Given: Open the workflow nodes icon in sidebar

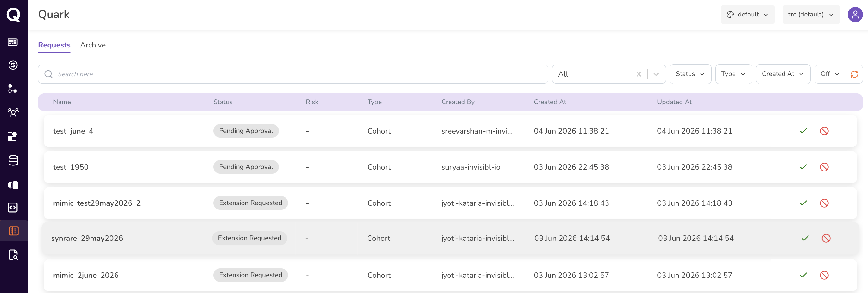Looking at the screenshot, I should [13, 89].
